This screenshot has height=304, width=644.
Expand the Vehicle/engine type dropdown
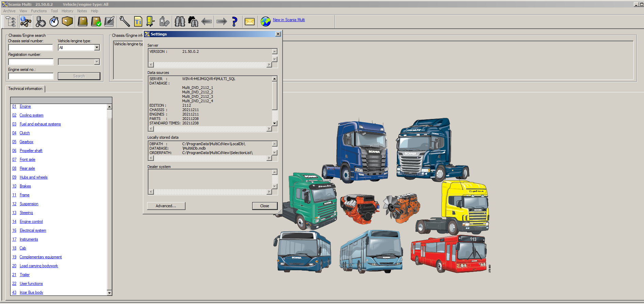point(97,47)
